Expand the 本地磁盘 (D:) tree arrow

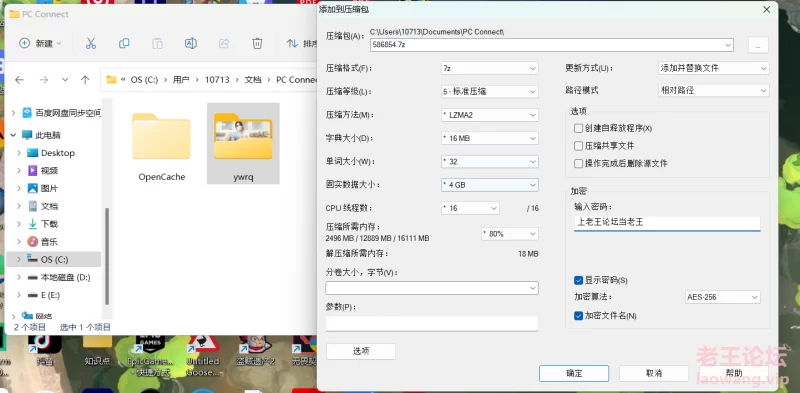pos(19,277)
